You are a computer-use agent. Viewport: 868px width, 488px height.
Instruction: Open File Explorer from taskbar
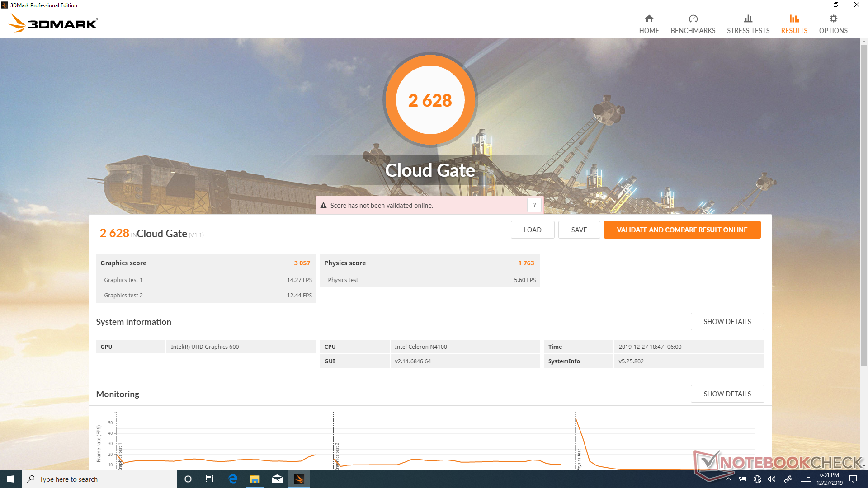[x=255, y=479]
